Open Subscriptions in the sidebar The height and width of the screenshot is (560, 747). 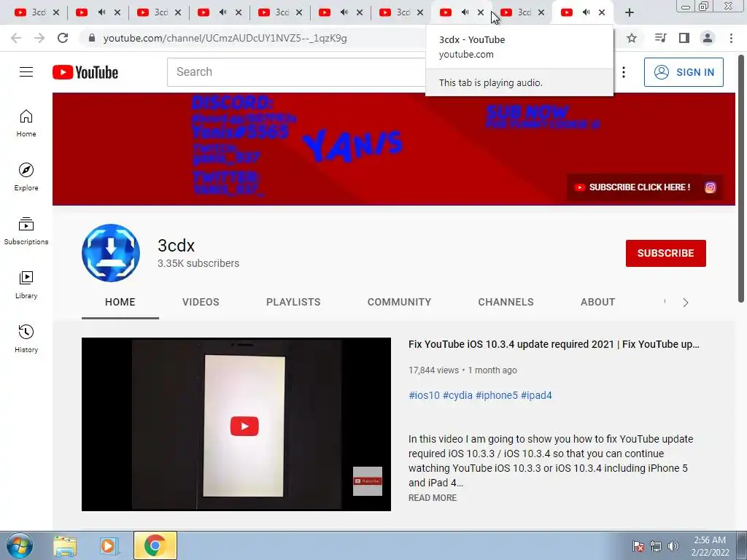tap(26, 231)
